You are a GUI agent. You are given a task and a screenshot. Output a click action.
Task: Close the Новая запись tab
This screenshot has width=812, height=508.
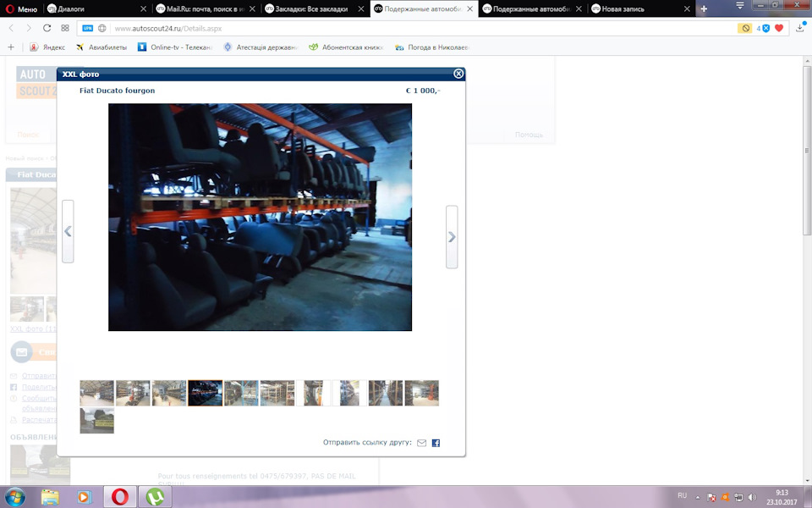click(687, 8)
